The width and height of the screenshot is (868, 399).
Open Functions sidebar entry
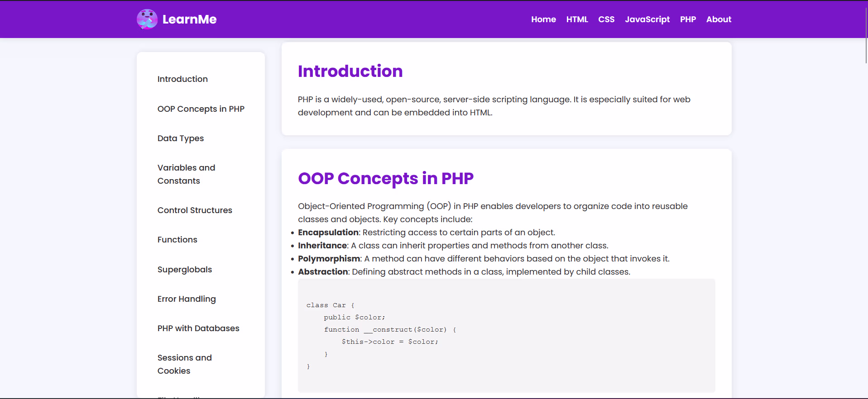[x=177, y=240]
